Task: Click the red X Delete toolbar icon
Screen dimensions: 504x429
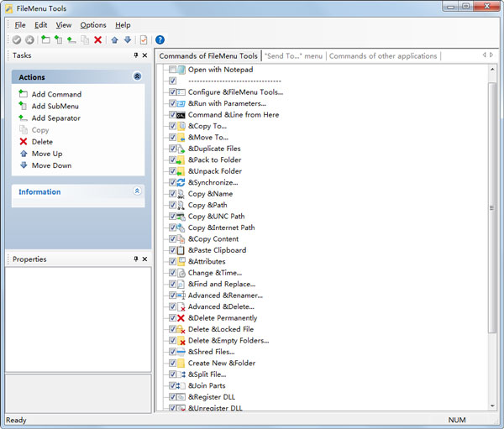Action: (x=97, y=39)
